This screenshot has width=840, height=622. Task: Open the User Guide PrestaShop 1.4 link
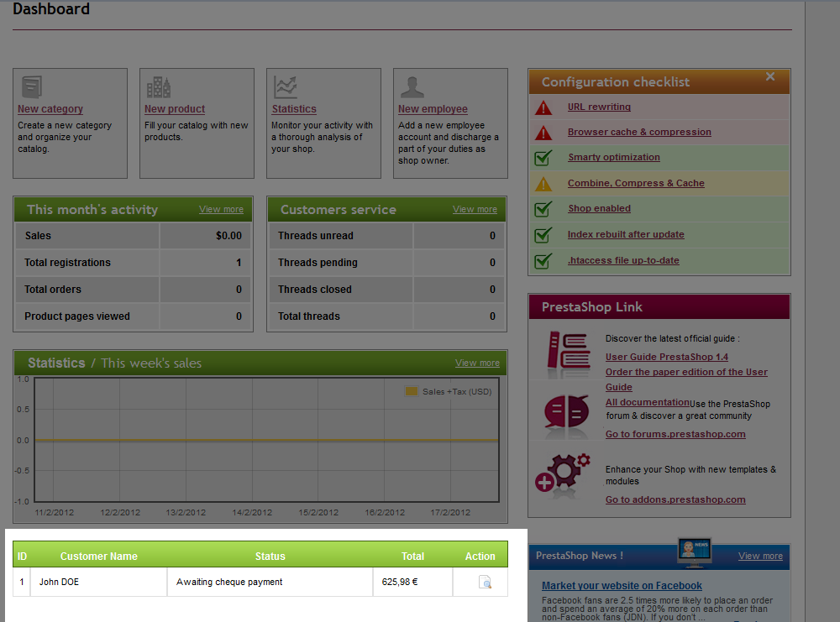coord(666,357)
